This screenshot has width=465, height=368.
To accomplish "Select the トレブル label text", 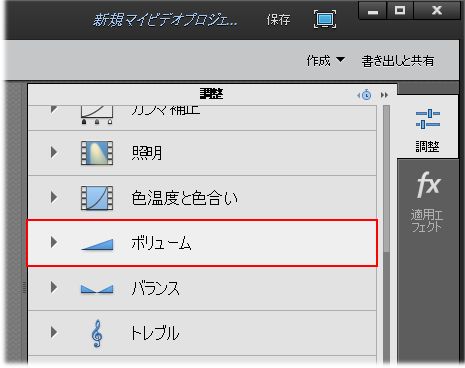I will [x=155, y=333].
